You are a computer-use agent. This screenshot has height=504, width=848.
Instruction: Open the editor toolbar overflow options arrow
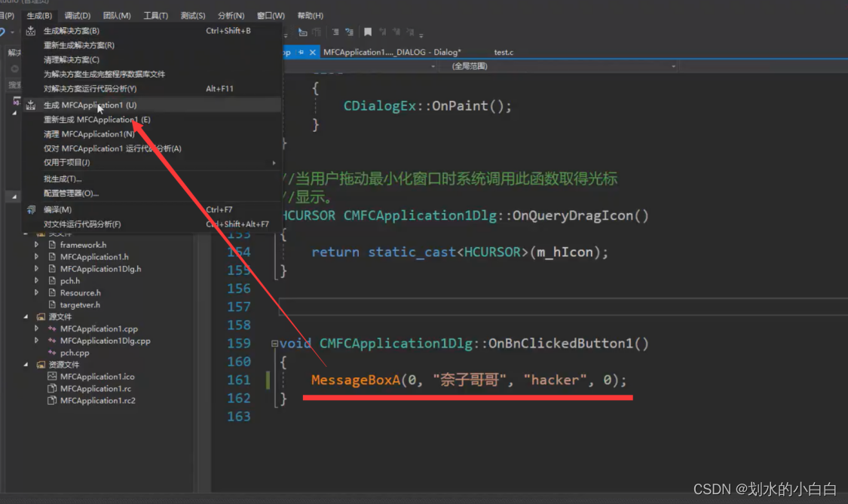tap(421, 34)
